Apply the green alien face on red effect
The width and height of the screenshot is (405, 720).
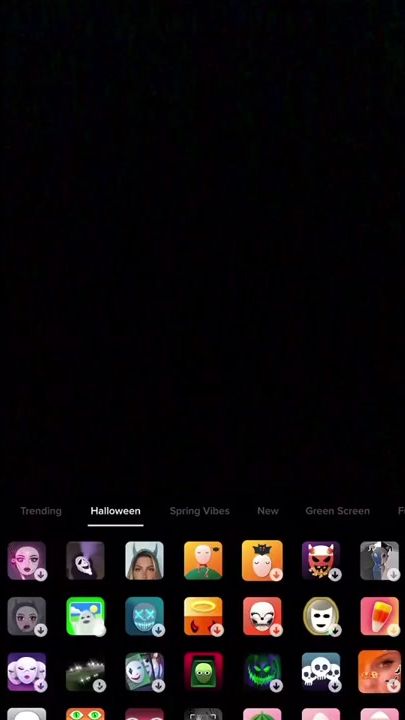click(x=203, y=672)
